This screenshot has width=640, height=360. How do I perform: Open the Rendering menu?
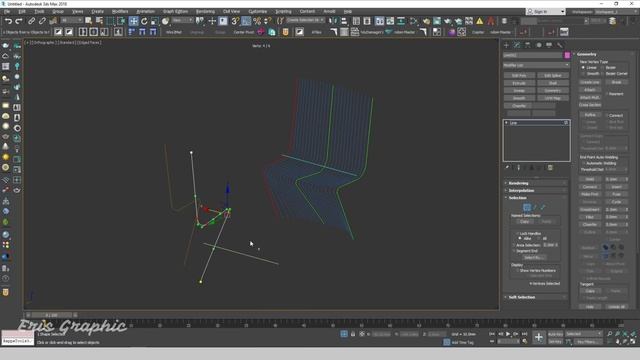205,11
